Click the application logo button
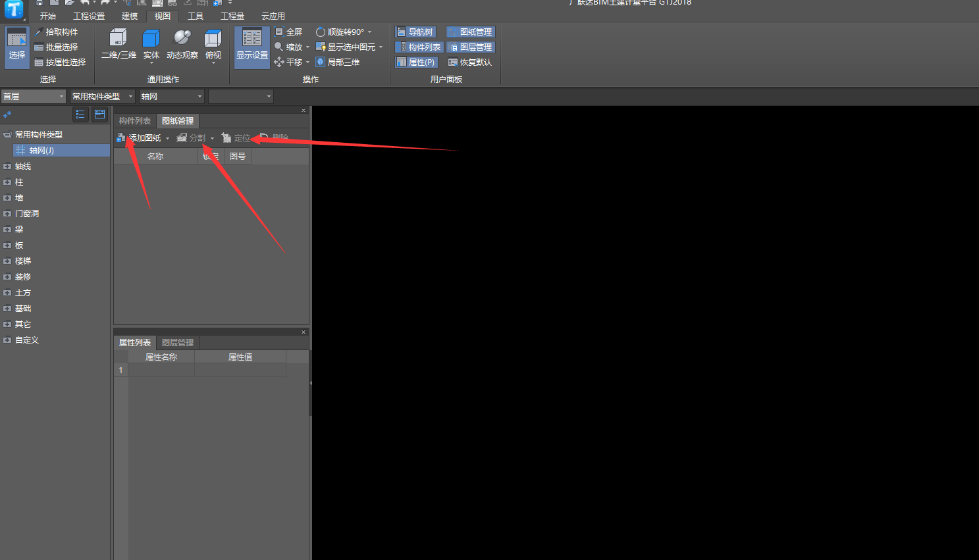The height and width of the screenshot is (560, 979). pos(13,9)
